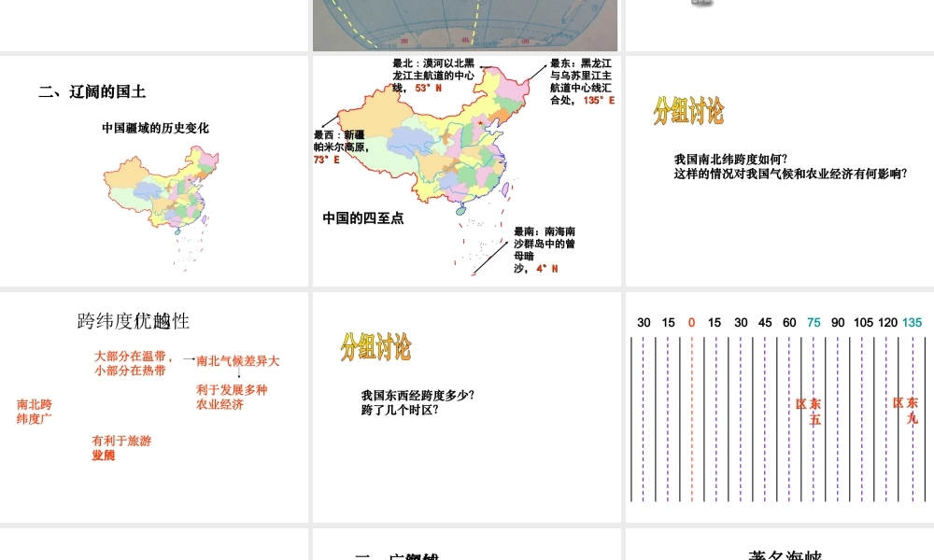Select the red text 大部分在温带，小部分在热带
Screen dimensions: 934x560
coord(134,364)
